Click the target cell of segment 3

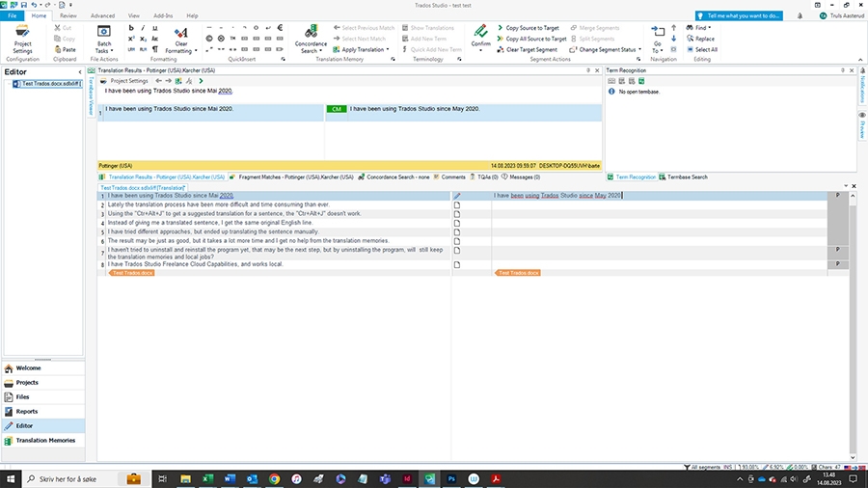point(660,213)
